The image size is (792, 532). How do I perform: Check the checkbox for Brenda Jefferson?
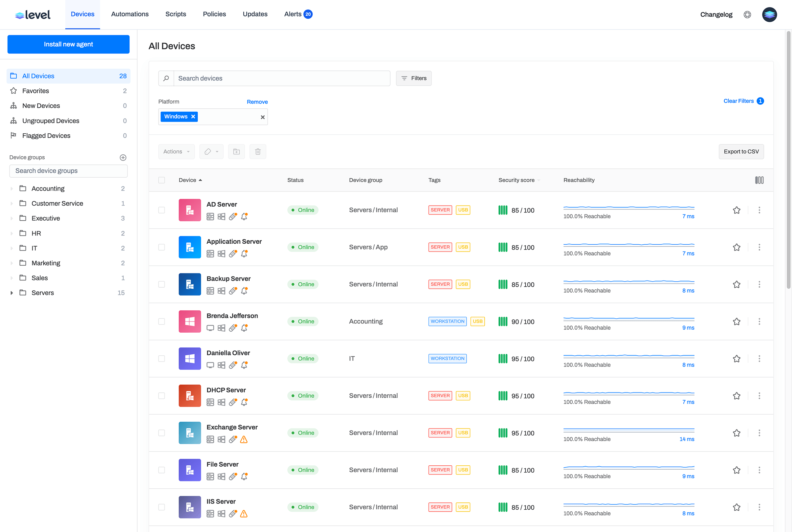[x=162, y=321]
